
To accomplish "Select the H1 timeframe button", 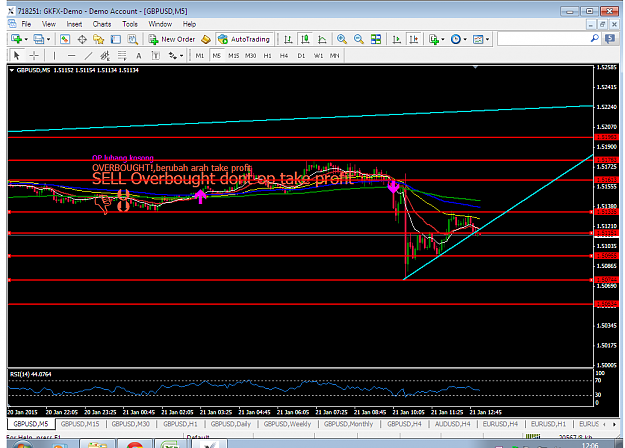I will click(x=267, y=56).
